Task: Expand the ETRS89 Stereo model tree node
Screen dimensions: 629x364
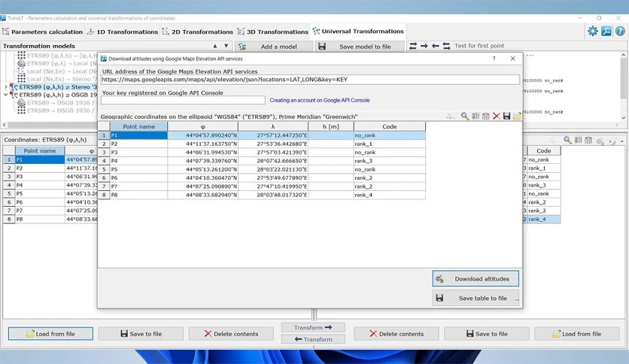Action: (6, 87)
